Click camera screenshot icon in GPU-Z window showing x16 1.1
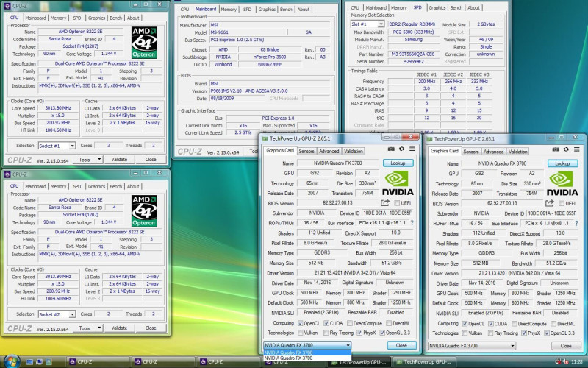Viewport: 588px width, 368px height. pyautogui.click(x=391, y=149)
